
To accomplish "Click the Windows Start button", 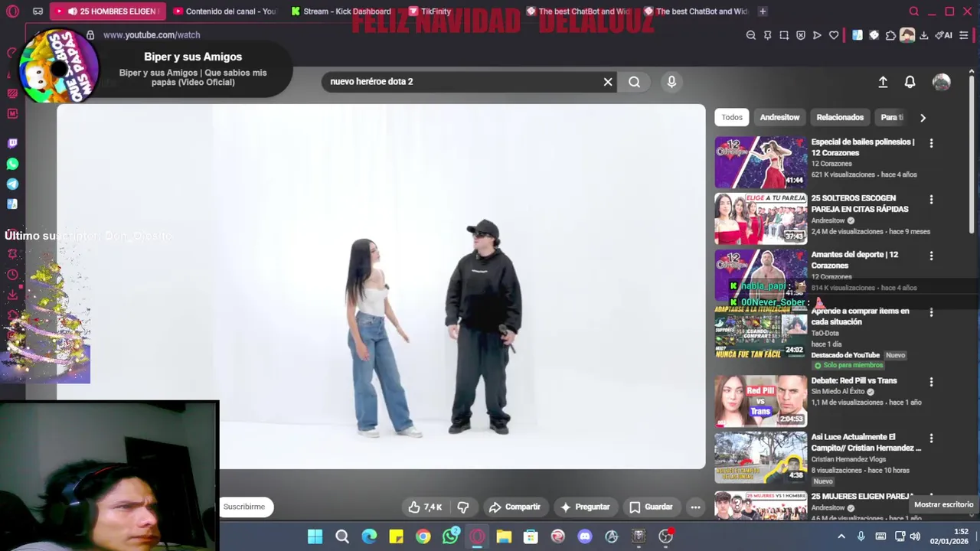I will click(315, 536).
